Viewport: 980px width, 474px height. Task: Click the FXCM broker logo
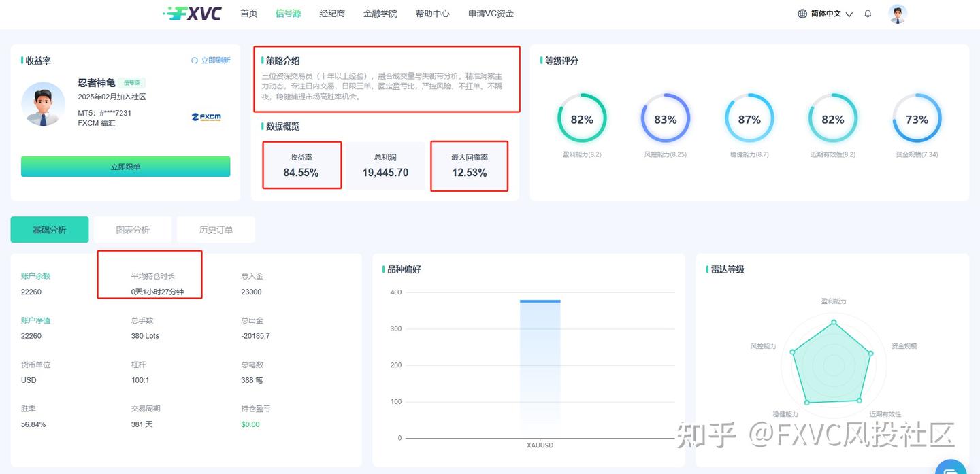(205, 118)
